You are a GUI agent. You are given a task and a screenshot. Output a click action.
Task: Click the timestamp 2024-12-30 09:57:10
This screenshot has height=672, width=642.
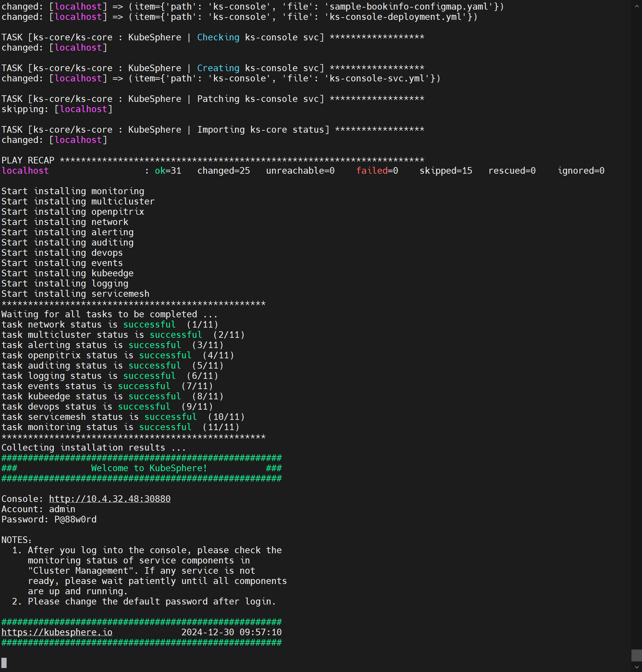[232, 632]
